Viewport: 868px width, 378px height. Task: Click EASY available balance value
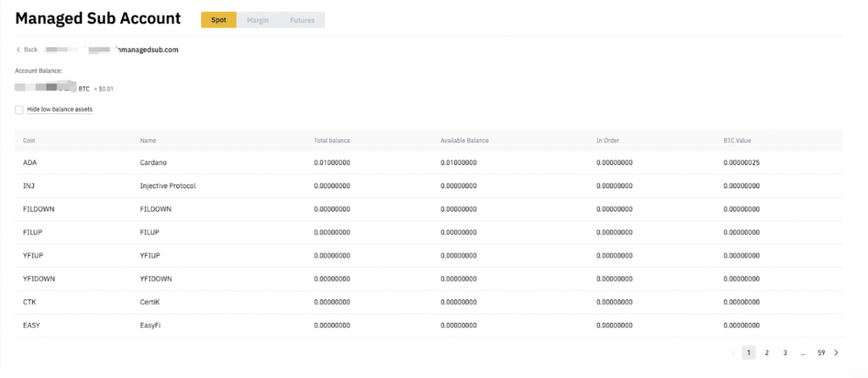pyautogui.click(x=459, y=325)
